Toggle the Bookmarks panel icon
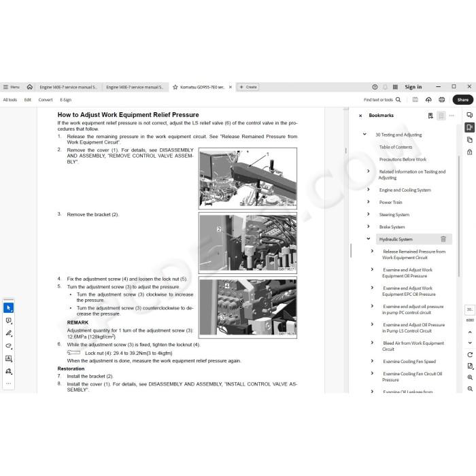Image resolution: width=476 pixels, height=476 pixels. click(470, 127)
